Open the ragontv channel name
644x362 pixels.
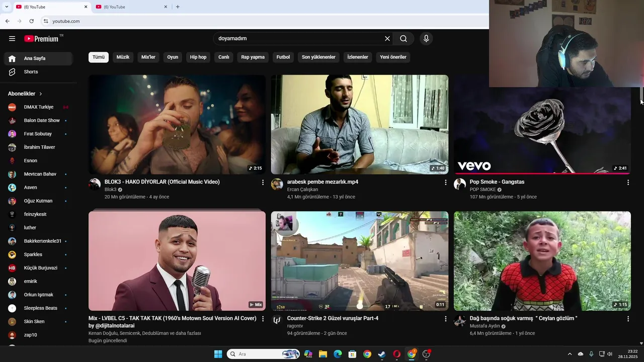[295, 326]
